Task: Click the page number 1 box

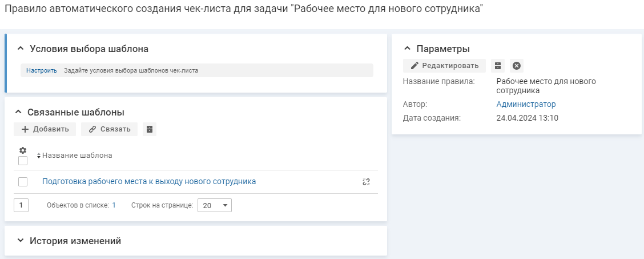Action: pos(21,205)
